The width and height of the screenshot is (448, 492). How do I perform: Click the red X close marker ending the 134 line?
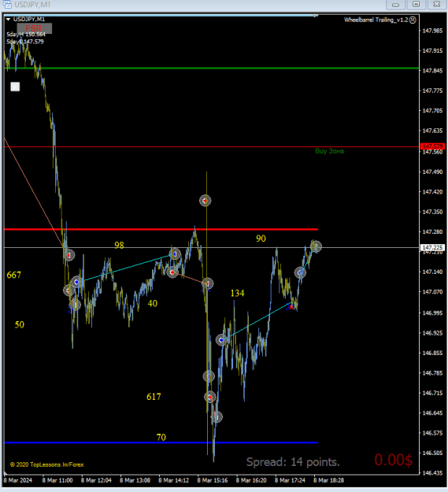click(291, 307)
